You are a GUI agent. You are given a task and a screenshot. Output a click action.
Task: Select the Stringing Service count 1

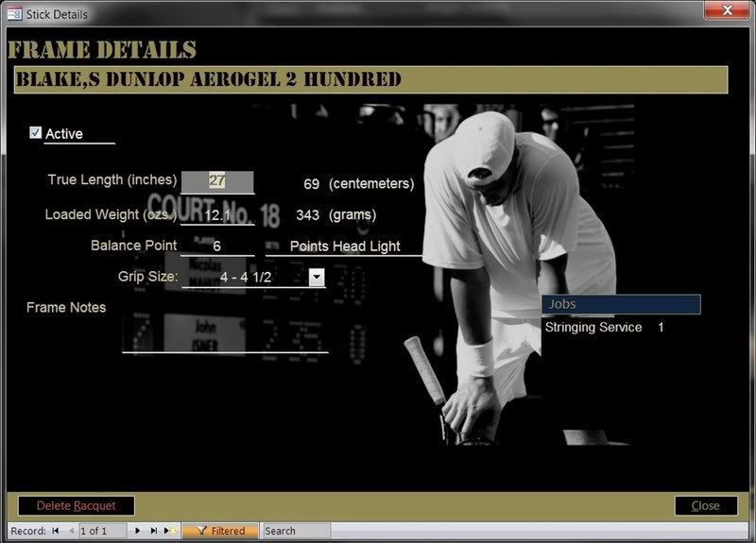[661, 327]
